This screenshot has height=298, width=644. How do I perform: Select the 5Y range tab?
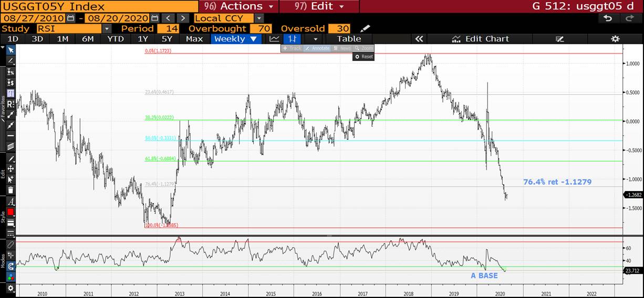(167, 39)
